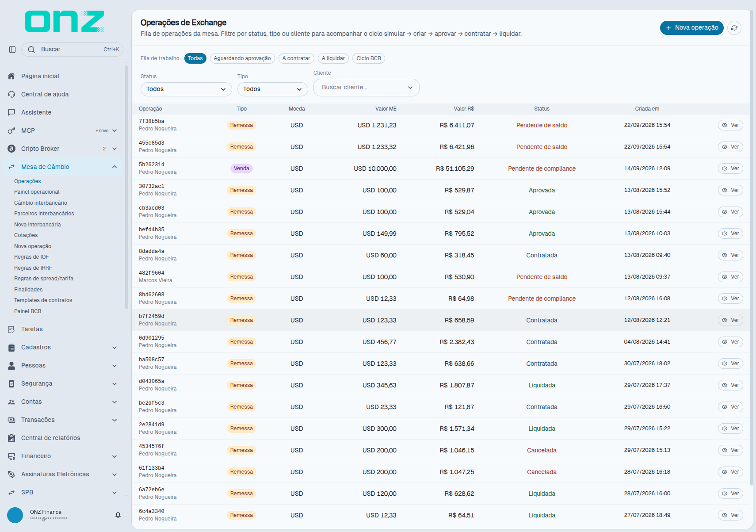Open Câmbio interbancário submenu item

41,203
